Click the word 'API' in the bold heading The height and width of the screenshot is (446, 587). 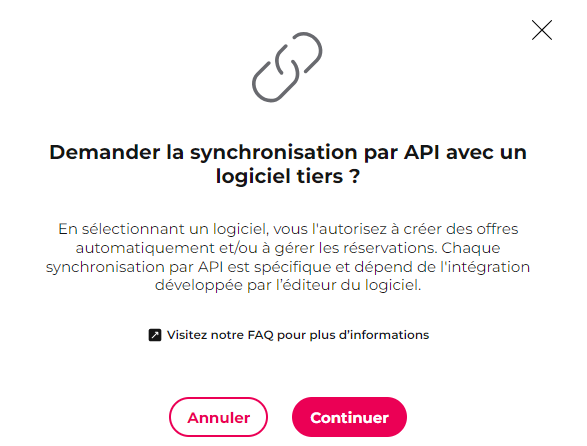click(421, 152)
